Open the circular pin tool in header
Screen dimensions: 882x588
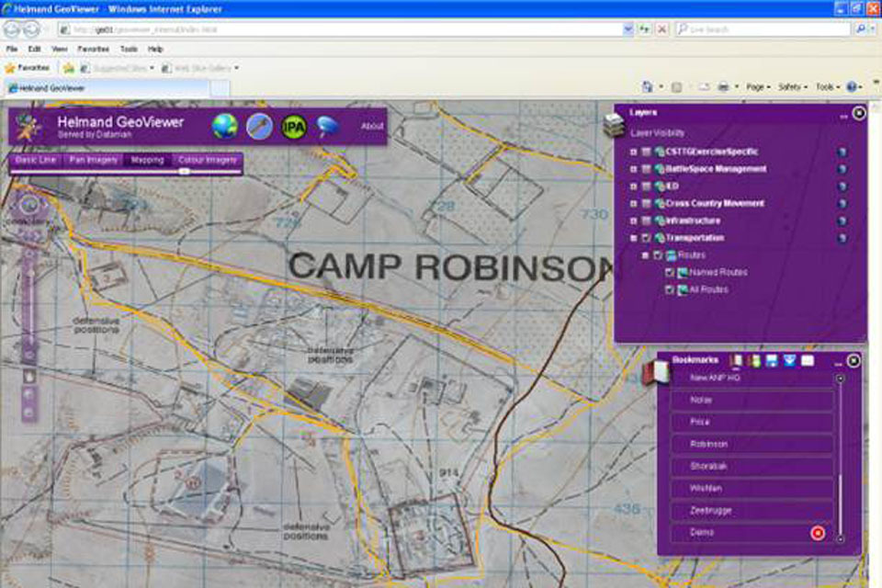click(x=259, y=126)
